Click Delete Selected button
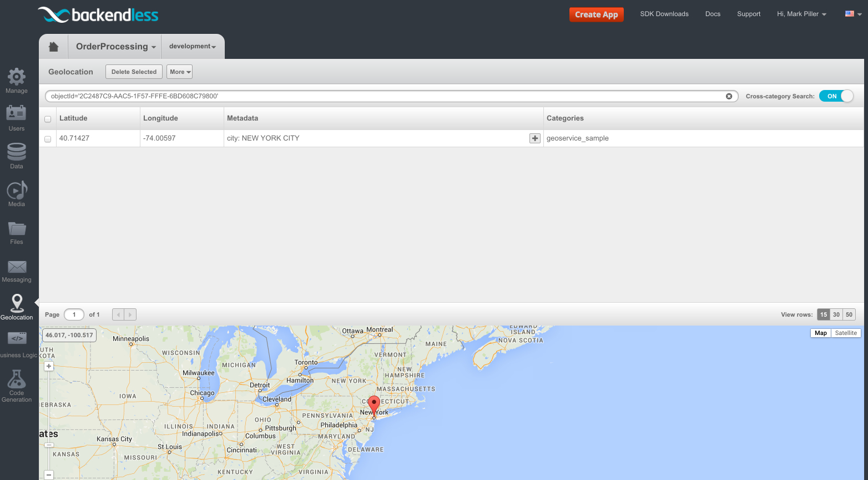Viewport: 868px width, 480px height. [134, 72]
